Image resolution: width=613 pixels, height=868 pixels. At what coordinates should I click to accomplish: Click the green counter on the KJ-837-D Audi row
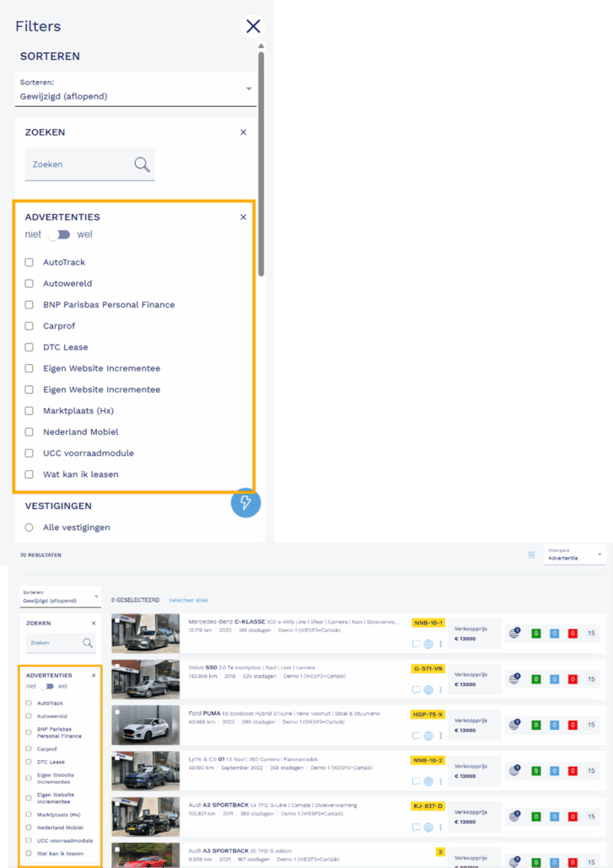[536, 817]
